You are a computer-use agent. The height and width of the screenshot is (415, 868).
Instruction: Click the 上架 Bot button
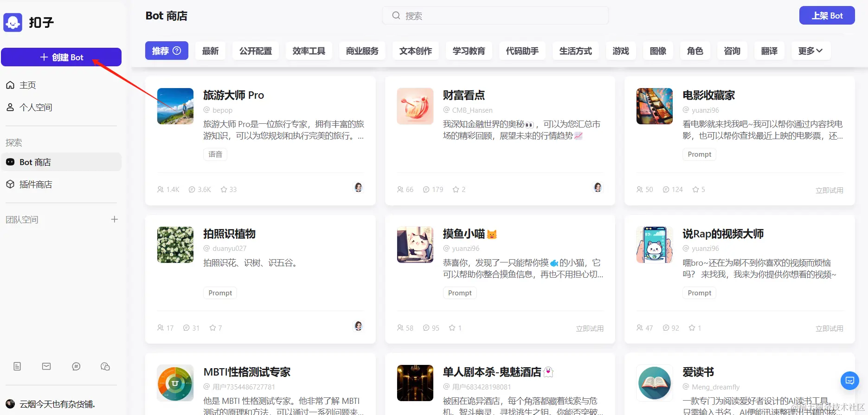(x=827, y=16)
